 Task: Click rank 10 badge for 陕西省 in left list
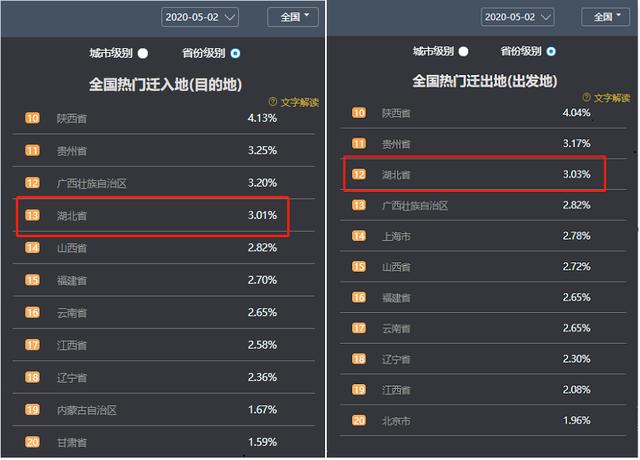tap(33, 118)
